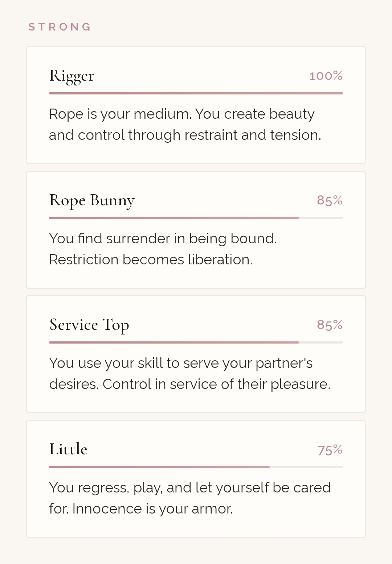
Task: Click the STRONG section heading
Action: coord(60,27)
